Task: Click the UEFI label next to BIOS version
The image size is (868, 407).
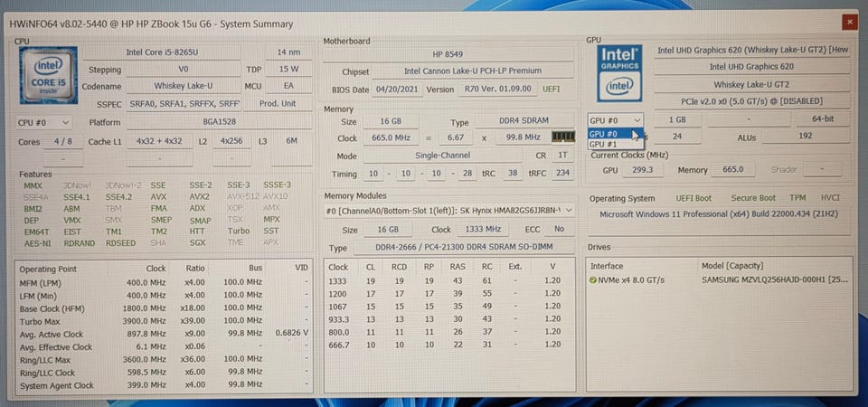Action: pos(551,89)
